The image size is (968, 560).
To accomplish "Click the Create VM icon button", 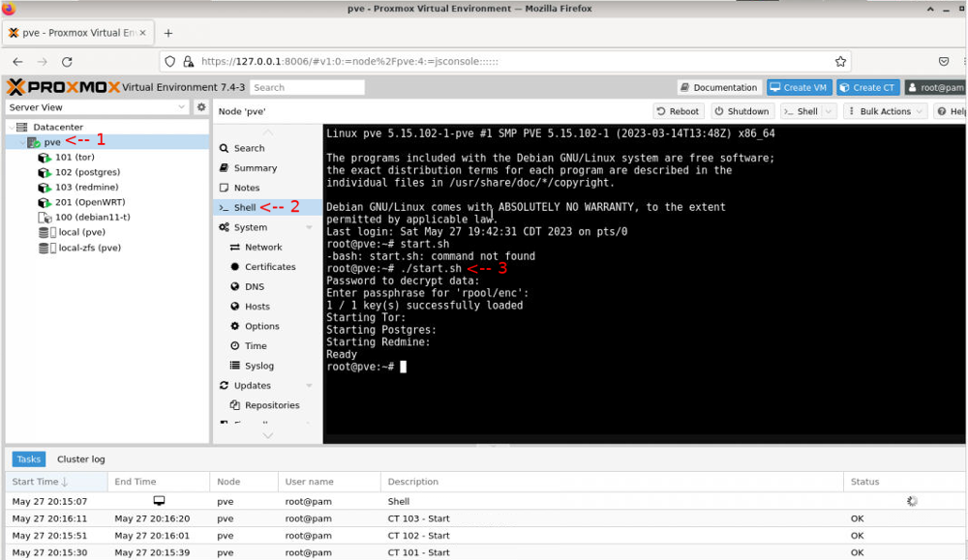I will click(x=800, y=87).
